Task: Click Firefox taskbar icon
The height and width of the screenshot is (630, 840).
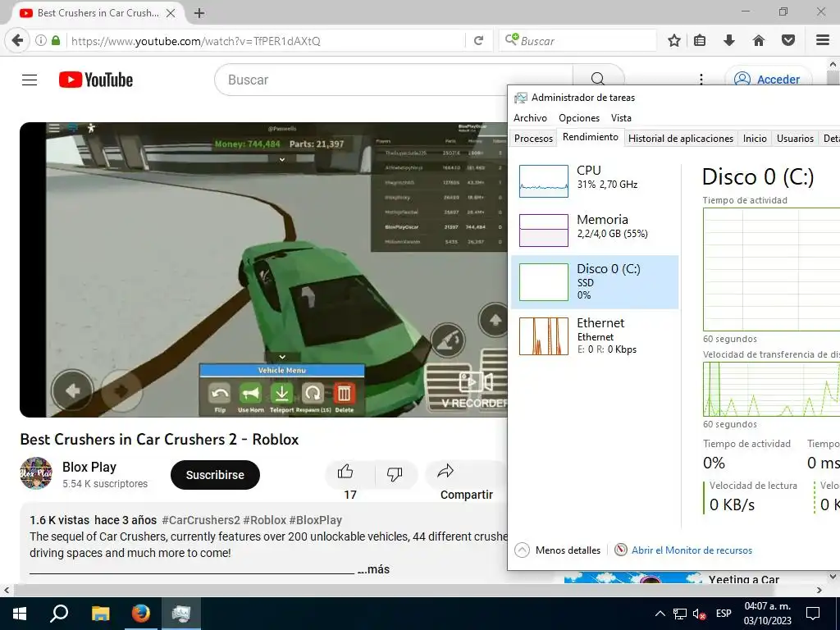Action: click(x=141, y=614)
